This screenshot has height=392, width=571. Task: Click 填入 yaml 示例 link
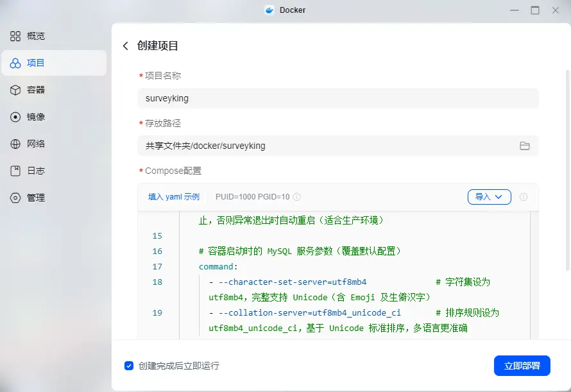(x=174, y=197)
